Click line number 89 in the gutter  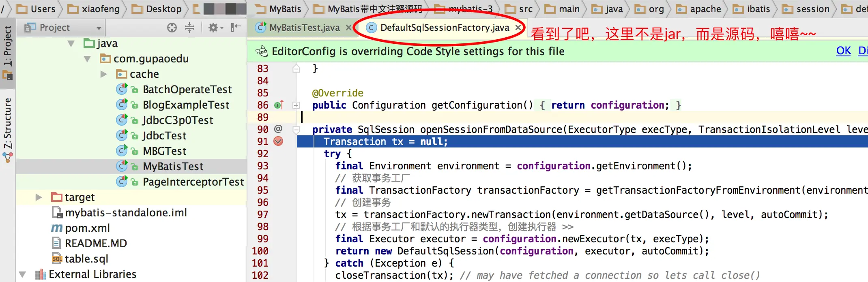(x=263, y=117)
